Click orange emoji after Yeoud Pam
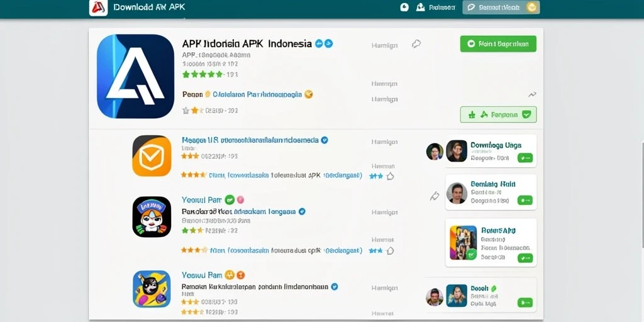Viewport: 644px width, 322px height. click(x=241, y=275)
